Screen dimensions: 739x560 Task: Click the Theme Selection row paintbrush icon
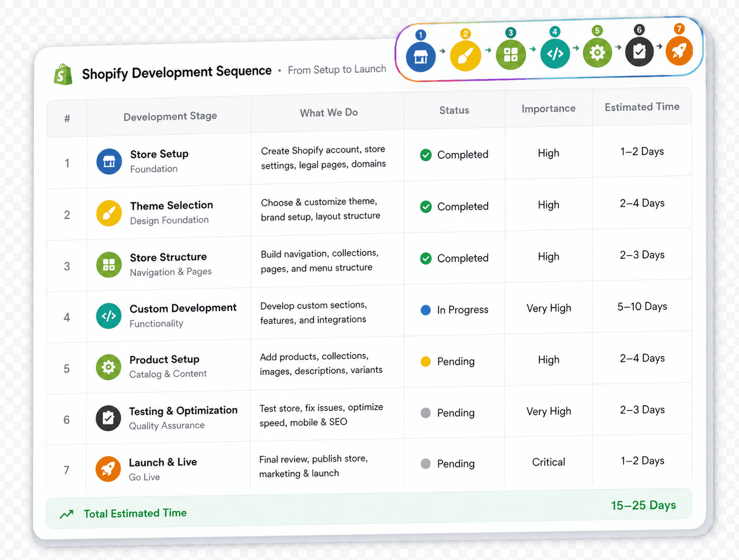click(109, 213)
